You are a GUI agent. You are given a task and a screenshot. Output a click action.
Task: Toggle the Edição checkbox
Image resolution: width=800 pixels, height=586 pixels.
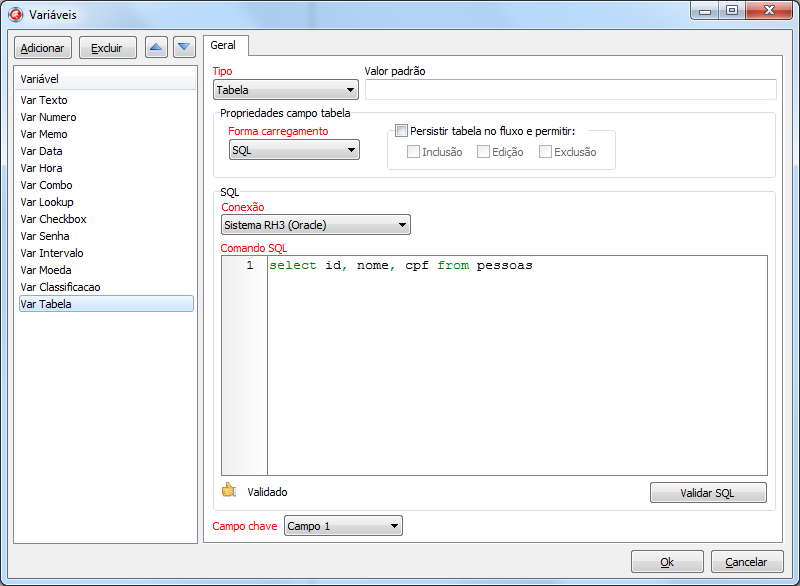483,152
